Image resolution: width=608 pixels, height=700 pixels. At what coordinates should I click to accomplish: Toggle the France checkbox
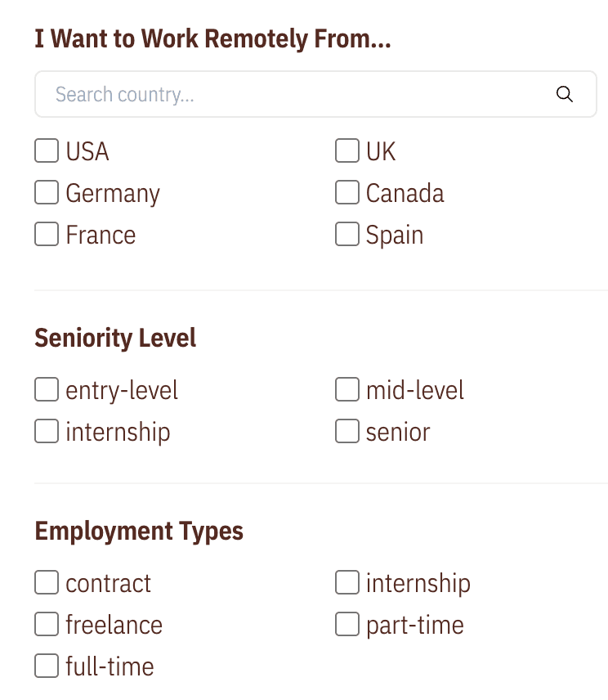point(47,235)
